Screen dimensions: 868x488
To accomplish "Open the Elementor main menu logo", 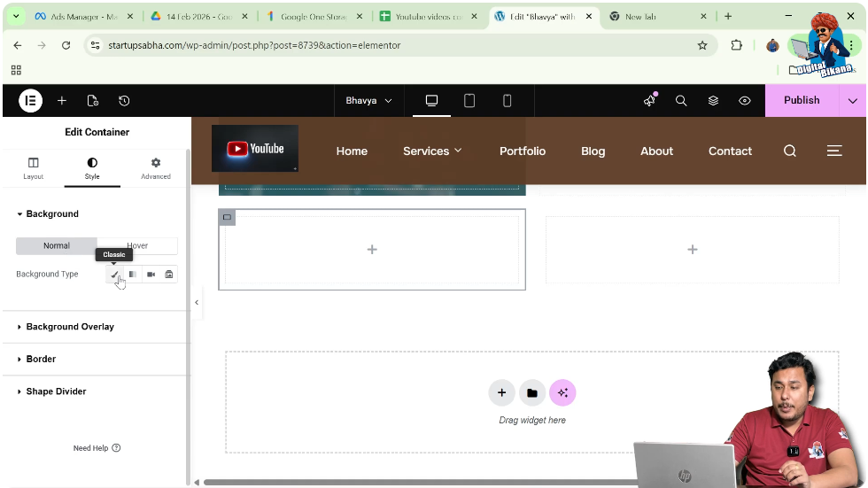I will 30,101.
